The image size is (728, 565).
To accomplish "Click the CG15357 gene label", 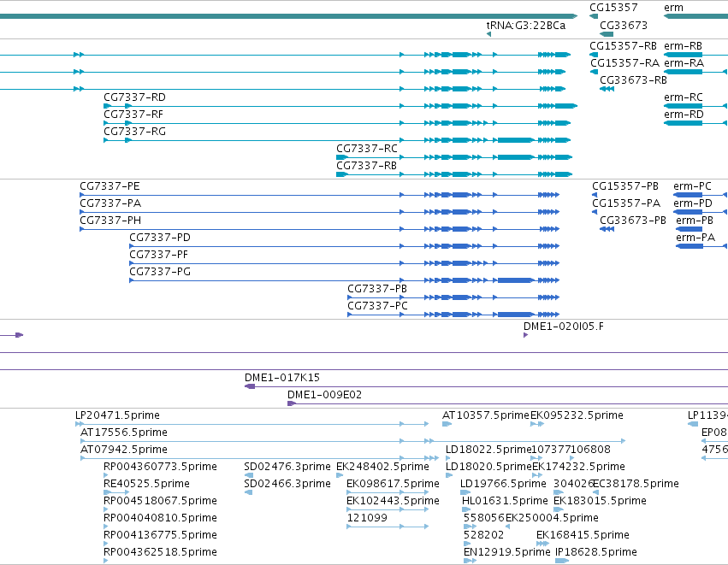I will pyautogui.click(x=613, y=8).
